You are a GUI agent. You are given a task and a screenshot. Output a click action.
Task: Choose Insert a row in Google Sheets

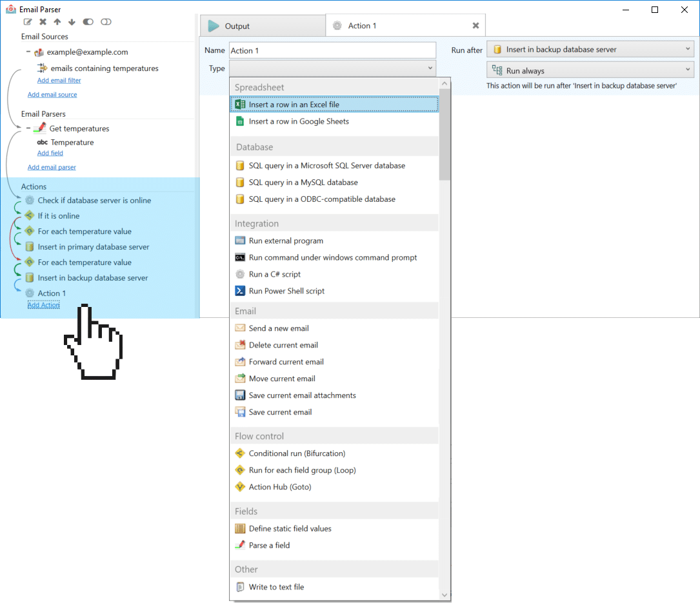click(x=334, y=121)
